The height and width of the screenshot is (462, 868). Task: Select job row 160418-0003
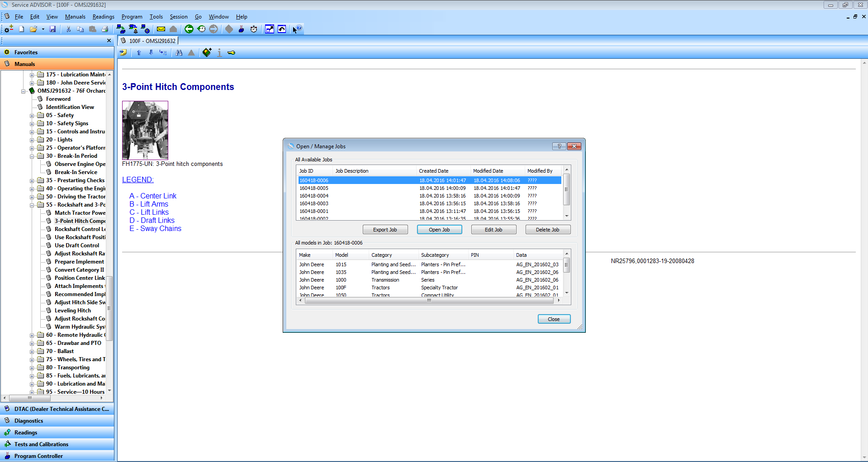430,203
